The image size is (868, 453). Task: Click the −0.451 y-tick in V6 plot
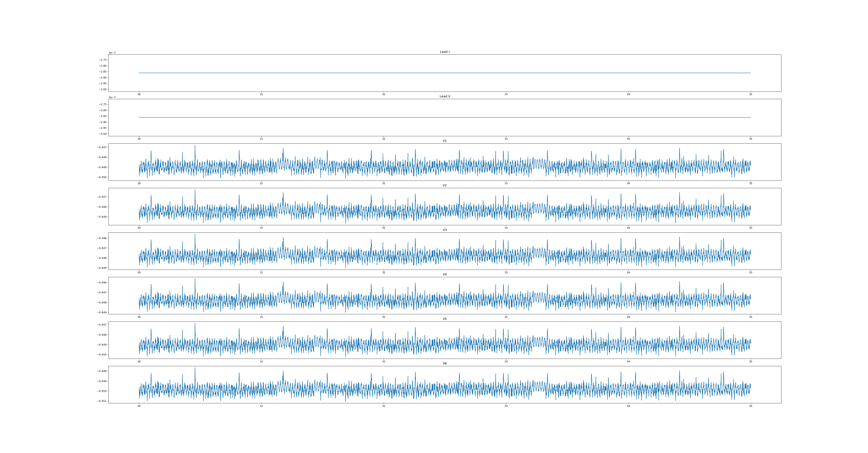pyautogui.click(x=102, y=401)
